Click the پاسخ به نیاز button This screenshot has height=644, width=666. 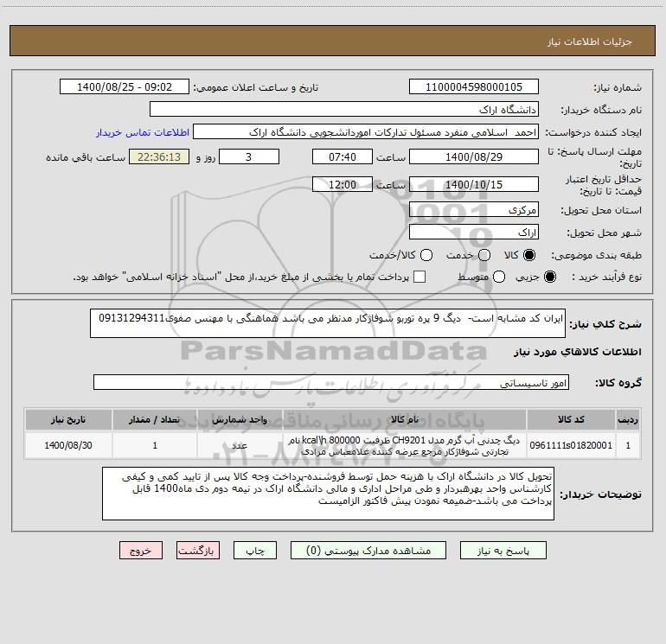point(503,551)
